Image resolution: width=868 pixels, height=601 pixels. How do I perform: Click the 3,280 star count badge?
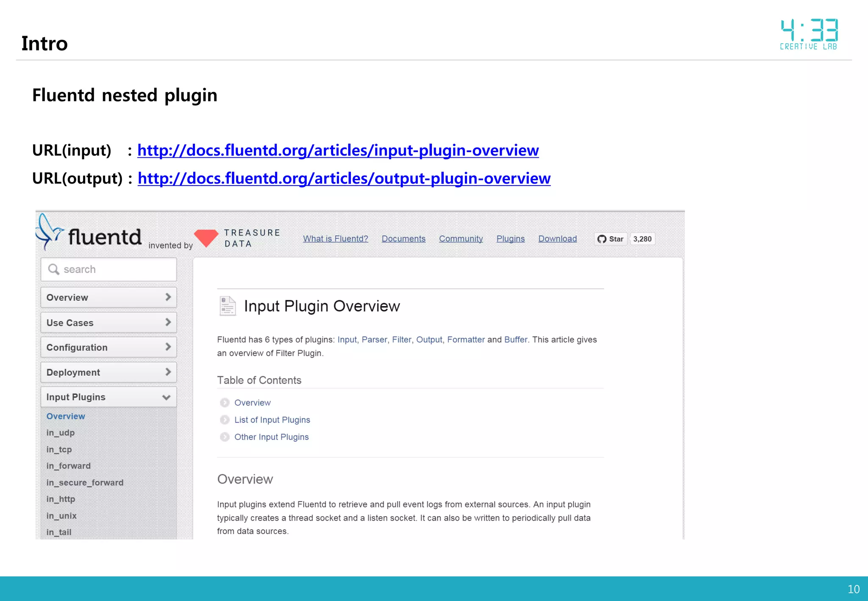[x=642, y=239]
